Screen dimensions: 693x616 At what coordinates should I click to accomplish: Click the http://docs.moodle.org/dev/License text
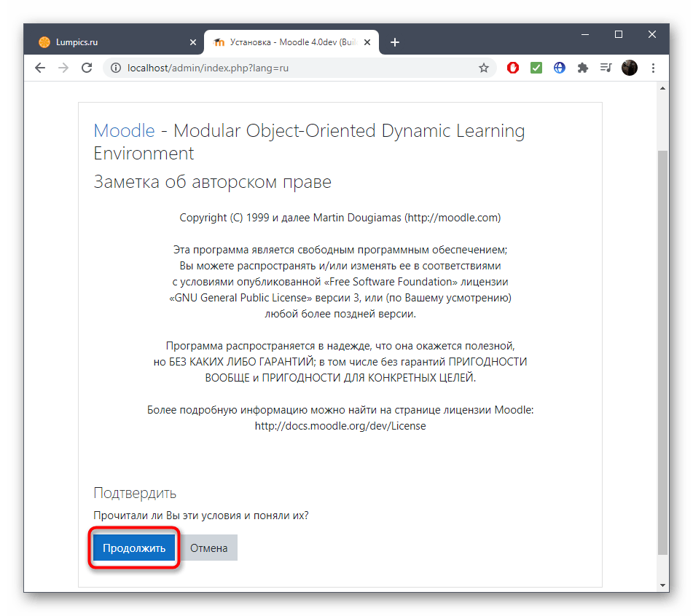click(340, 426)
